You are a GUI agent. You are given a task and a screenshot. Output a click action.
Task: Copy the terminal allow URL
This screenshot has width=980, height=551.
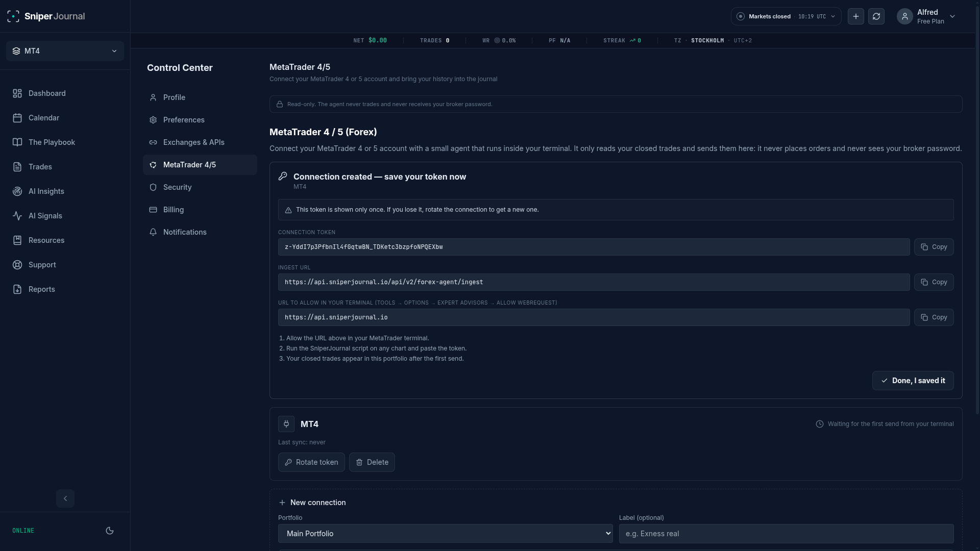pyautogui.click(x=934, y=317)
